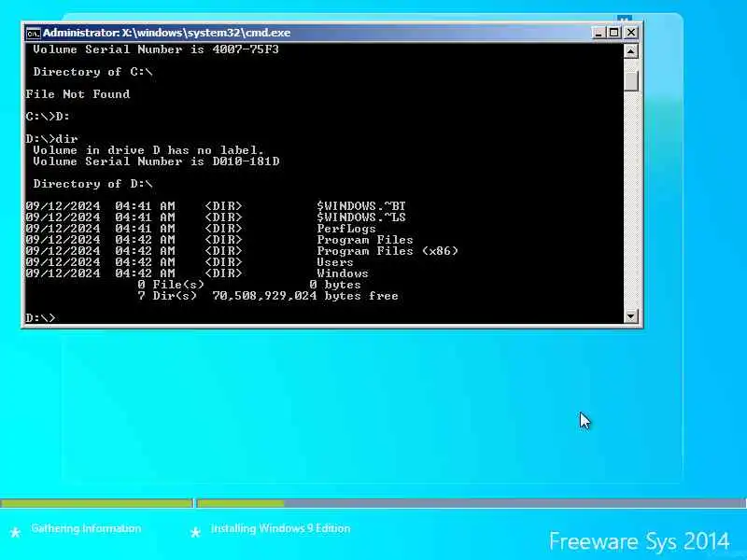Image resolution: width=747 pixels, height=560 pixels.
Task: Click the 'Volume in drive D has no label' line
Action: tap(148, 150)
